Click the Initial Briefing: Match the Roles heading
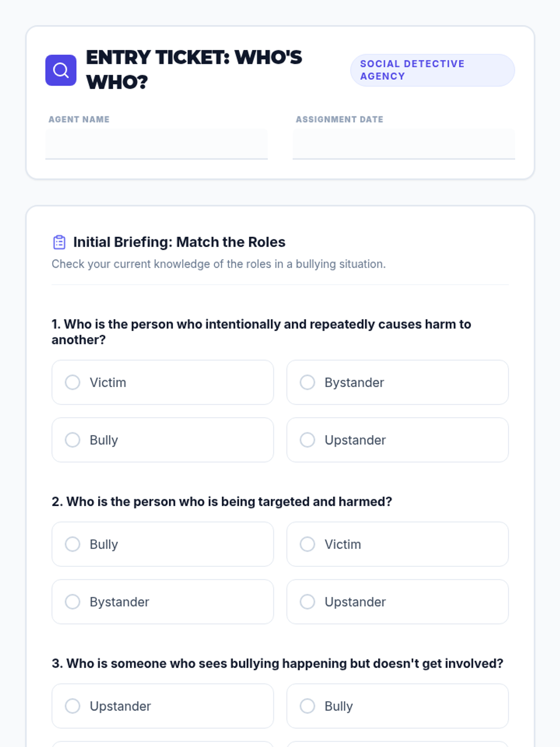This screenshot has height=747, width=560. click(x=179, y=242)
